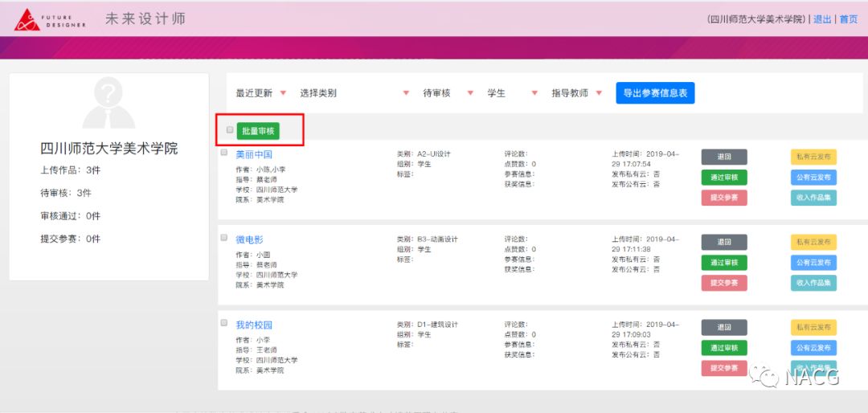
Task: Click the green 批量审核 button
Action: [258, 131]
